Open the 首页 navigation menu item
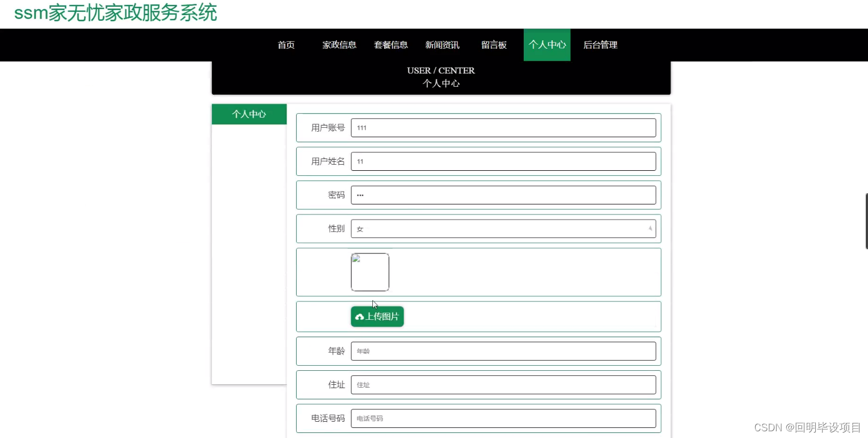 tap(285, 45)
